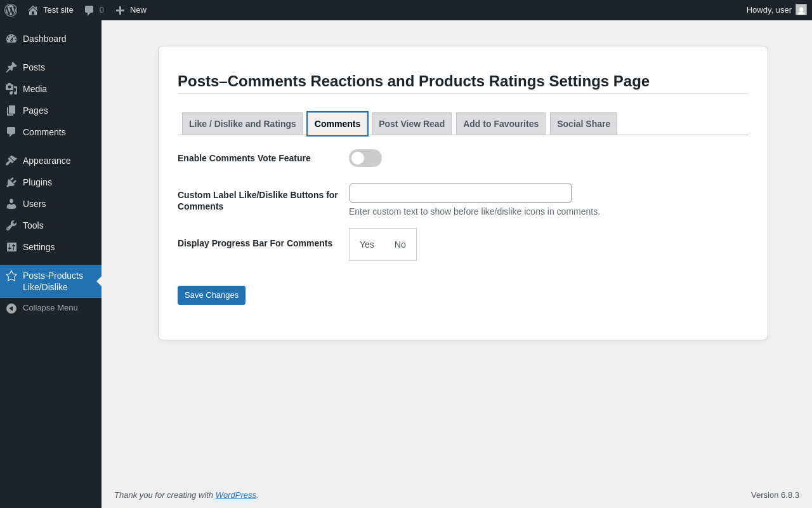Click the plus New icon
Screen dimensions: 812x508
coord(120,10)
